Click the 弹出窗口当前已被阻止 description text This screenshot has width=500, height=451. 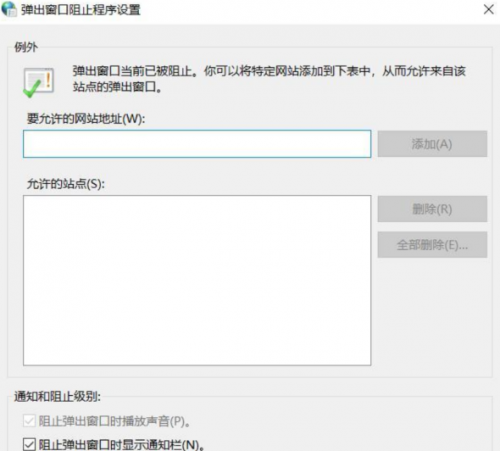(x=269, y=71)
